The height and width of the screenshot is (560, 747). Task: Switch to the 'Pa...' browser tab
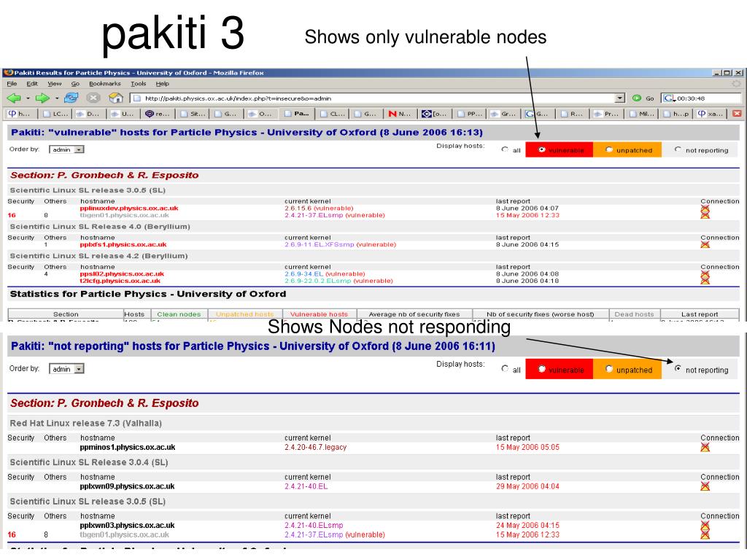coord(297,114)
